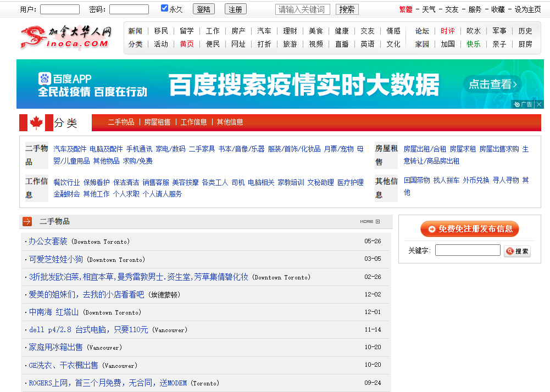Open the 论坛 nav item
550x392 pixels.
pos(422,31)
